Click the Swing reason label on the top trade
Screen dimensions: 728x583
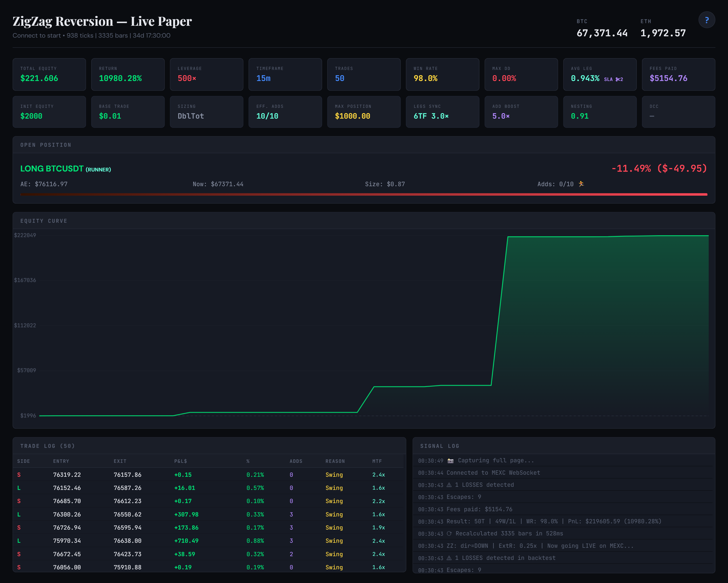point(334,474)
